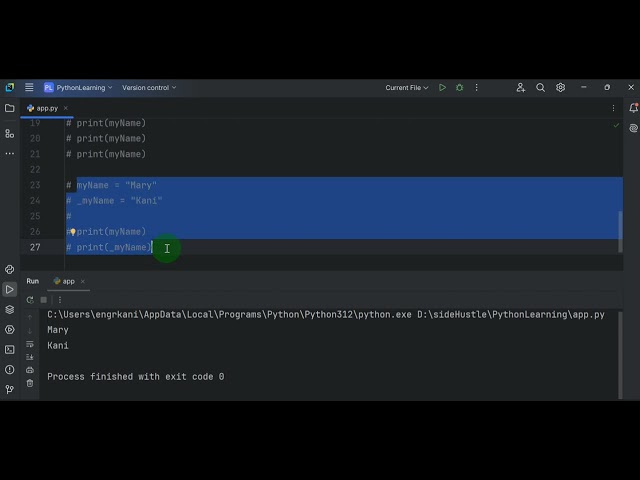Click the python.exe command path line in console

(x=326, y=314)
